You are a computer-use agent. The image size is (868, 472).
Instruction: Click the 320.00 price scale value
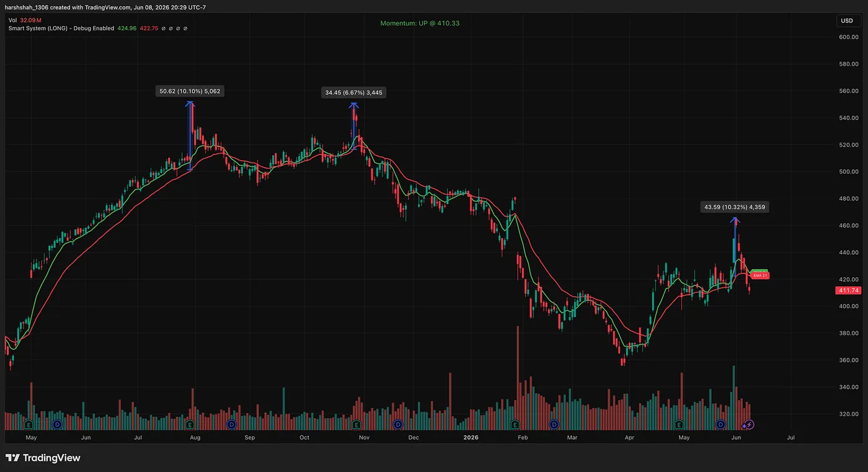(848, 414)
